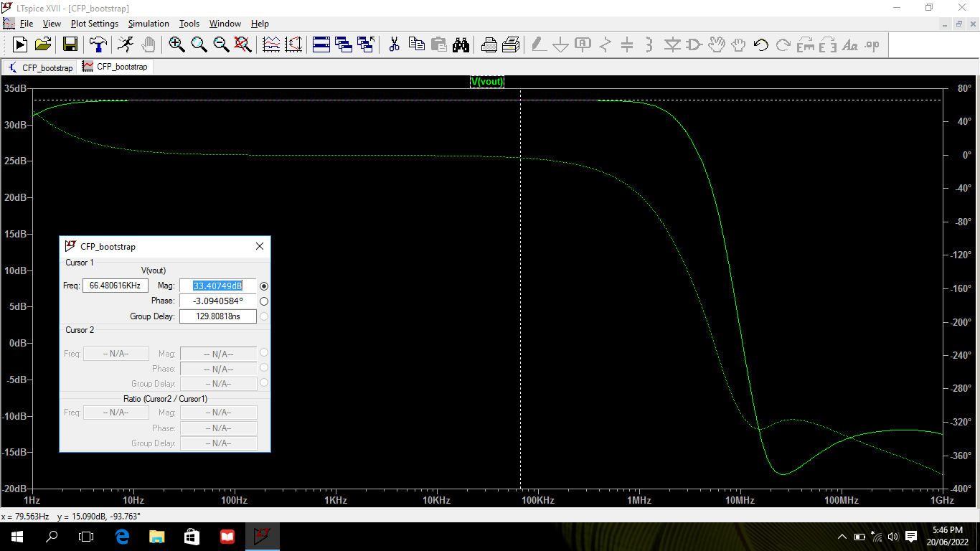This screenshot has width=980, height=551.
Task: Click the V(vout) trace label
Action: [487, 81]
